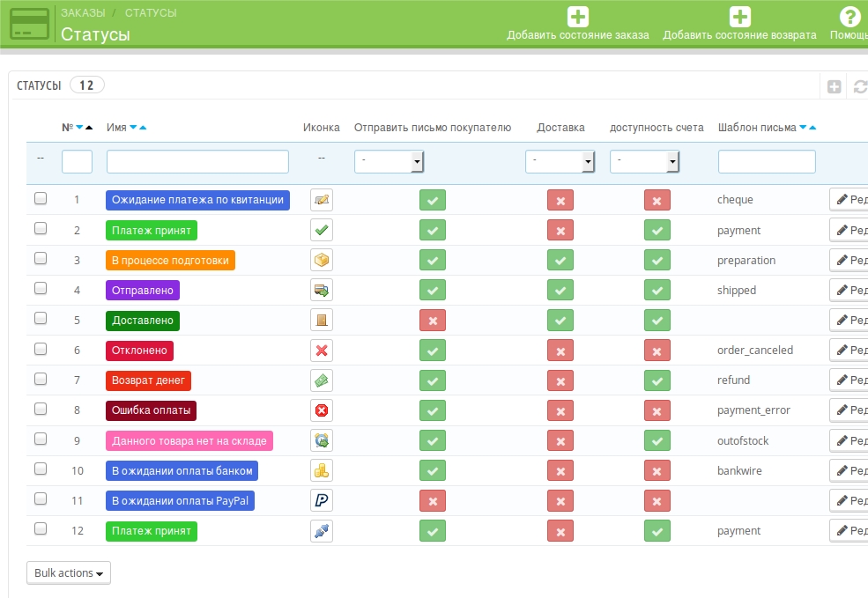Click the door icon for Доставлено
This screenshot has height=598, width=868.
[322, 321]
